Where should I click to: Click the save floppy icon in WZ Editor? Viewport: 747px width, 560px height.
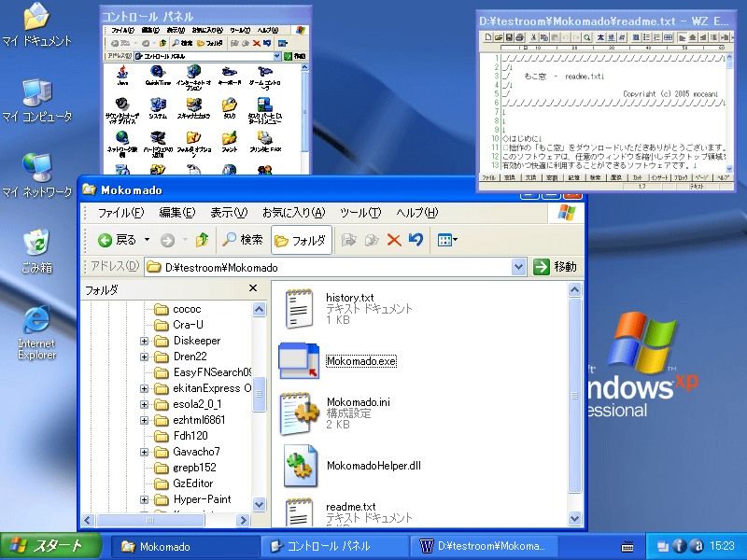(x=509, y=37)
